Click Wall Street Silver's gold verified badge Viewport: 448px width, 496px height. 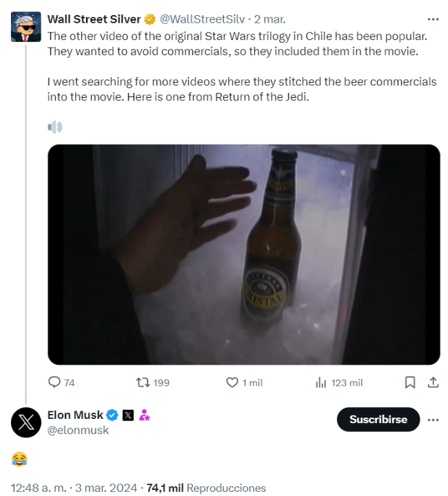[x=150, y=19]
